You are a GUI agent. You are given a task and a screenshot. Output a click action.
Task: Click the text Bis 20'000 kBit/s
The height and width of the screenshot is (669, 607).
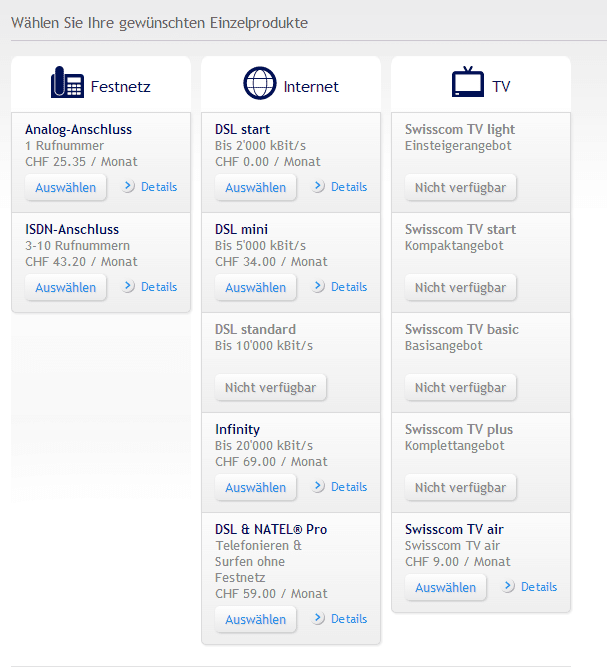[264, 445]
